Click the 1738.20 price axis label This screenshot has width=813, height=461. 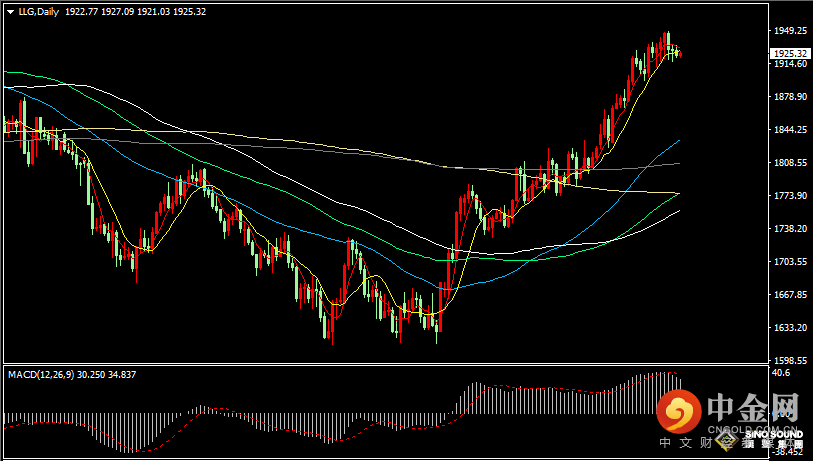point(790,229)
